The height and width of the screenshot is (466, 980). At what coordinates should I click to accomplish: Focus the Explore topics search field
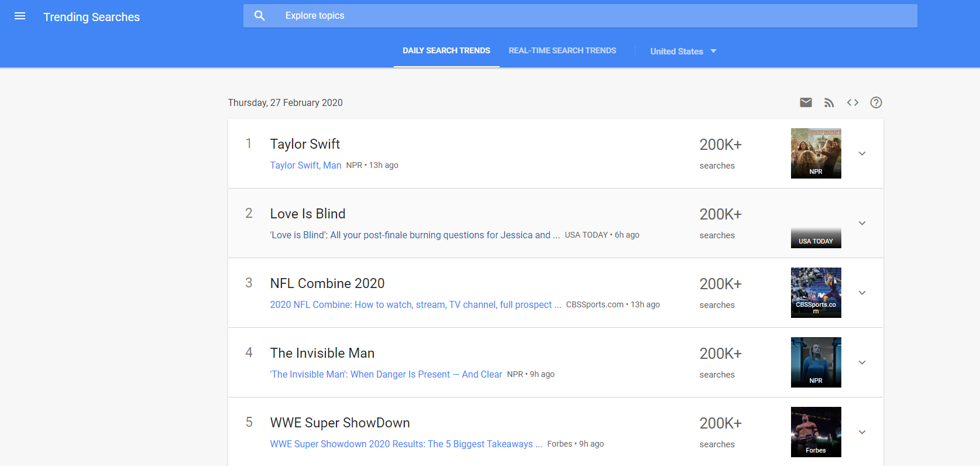tap(580, 16)
